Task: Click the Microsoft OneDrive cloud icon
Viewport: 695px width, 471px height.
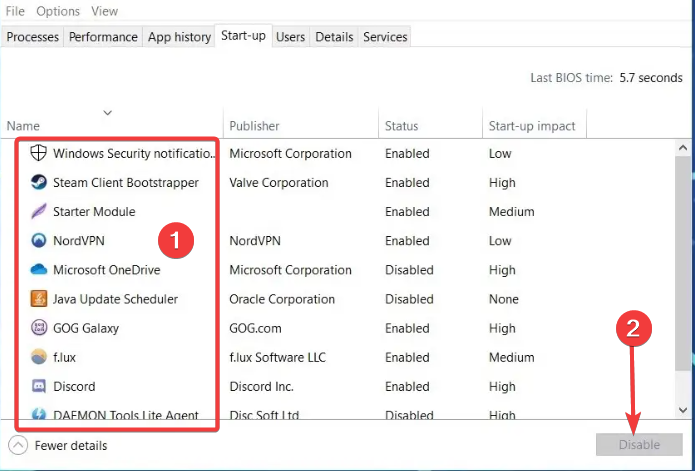Action: coord(39,269)
